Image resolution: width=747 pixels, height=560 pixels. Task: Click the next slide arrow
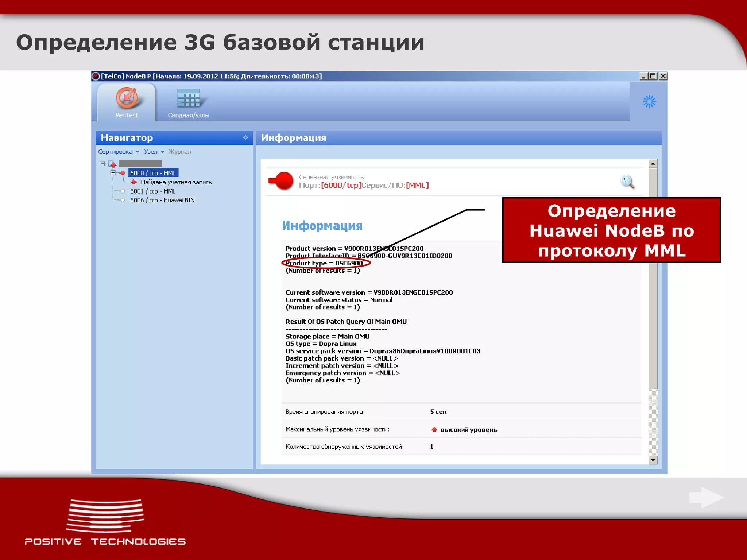click(x=706, y=497)
